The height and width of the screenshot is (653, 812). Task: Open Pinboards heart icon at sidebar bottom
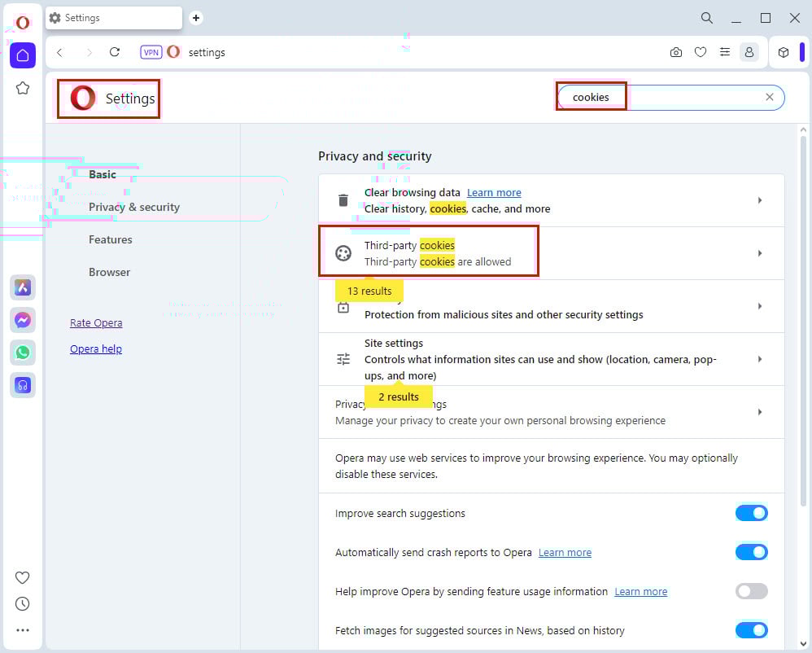[22, 577]
